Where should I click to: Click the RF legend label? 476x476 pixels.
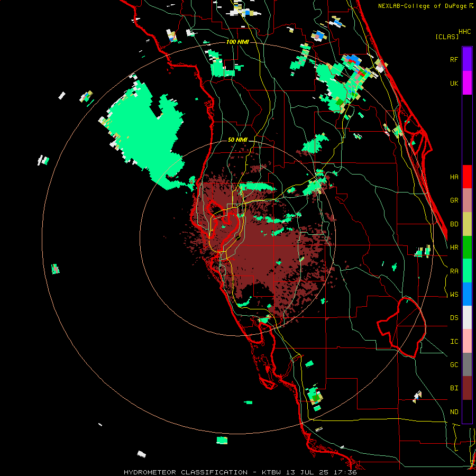click(454, 59)
